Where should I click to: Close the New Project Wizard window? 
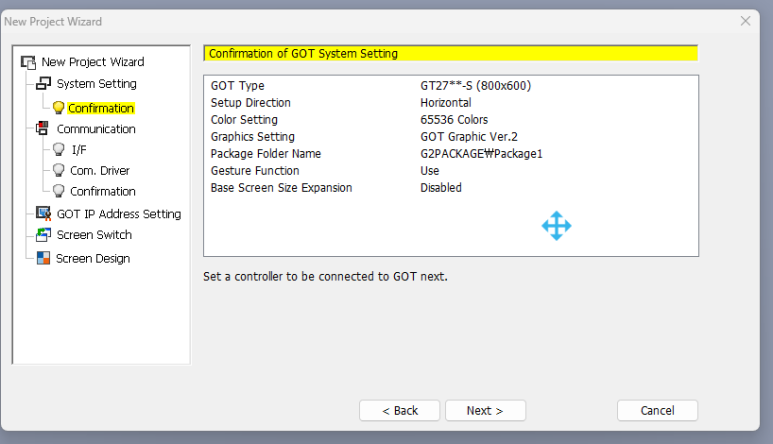point(745,21)
